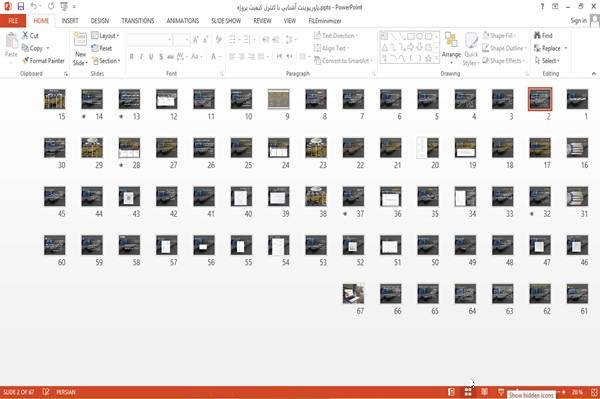
Task: Open the Text Direction dropdown
Action: click(336, 36)
